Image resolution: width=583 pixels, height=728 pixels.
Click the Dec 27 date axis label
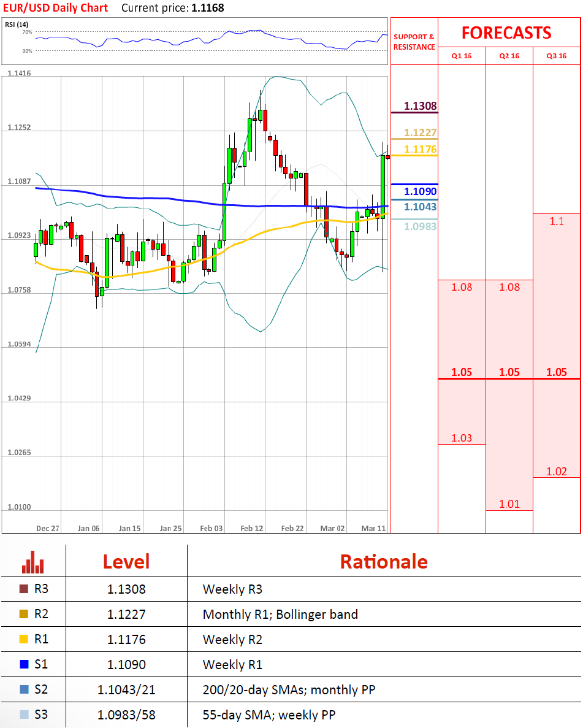click(x=48, y=528)
